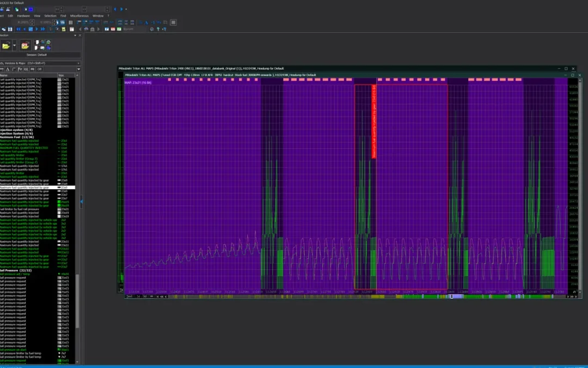Image resolution: width=588 pixels, height=368 pixels.
Task: Click the Name column header in the map list
Action: coord(28,75)
